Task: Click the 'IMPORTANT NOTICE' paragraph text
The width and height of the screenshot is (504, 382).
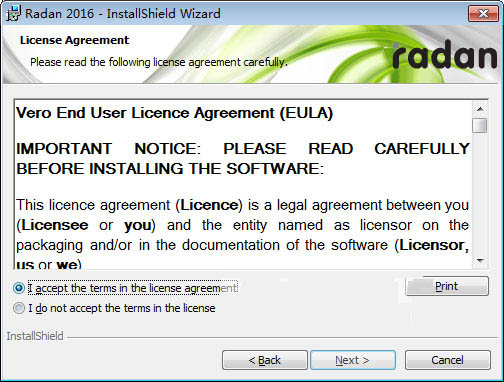Action: tap(243, 159)
